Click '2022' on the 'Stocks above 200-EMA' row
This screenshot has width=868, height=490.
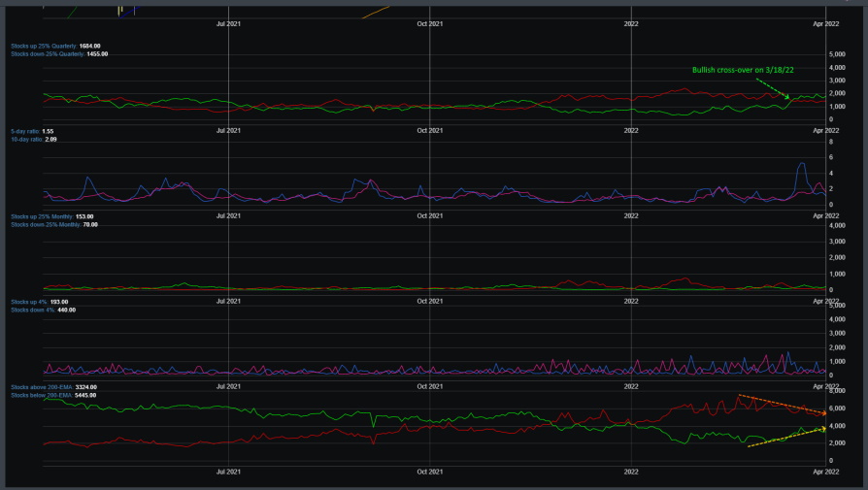(631, 386)
